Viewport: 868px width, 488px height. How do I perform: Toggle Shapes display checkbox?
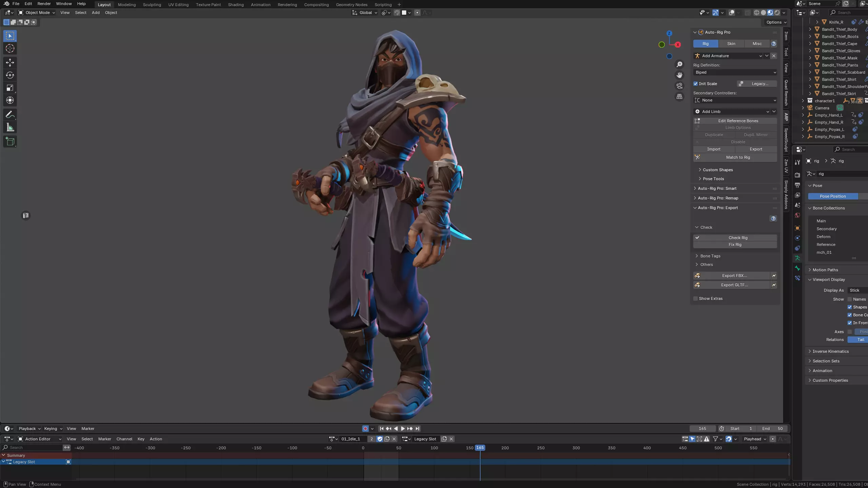click(850, 307)
